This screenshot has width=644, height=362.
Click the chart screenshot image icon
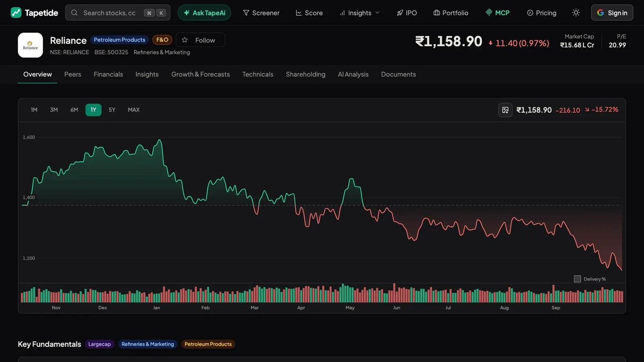point(505,110)
